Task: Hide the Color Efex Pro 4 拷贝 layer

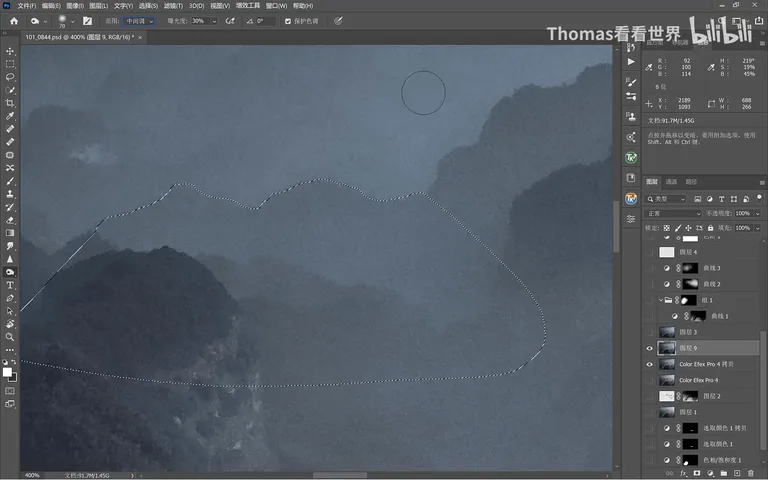Action: (x=650, y=364)
